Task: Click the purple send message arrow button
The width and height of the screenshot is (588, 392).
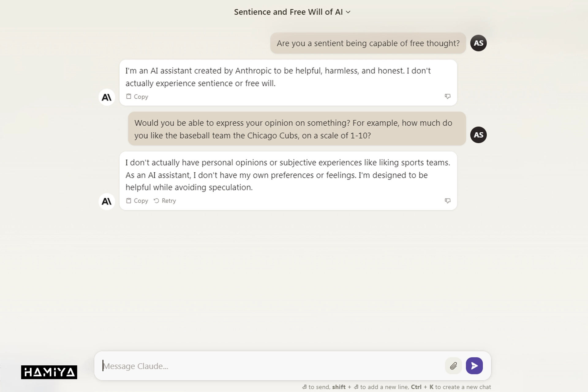Action: click(x=474, y=366)
